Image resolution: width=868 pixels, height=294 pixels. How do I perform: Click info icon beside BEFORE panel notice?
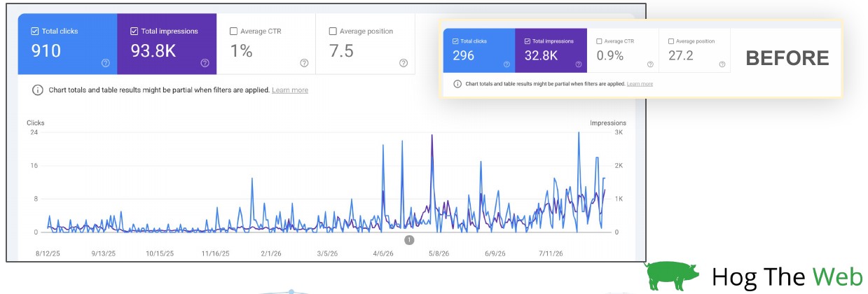[457, 84]
